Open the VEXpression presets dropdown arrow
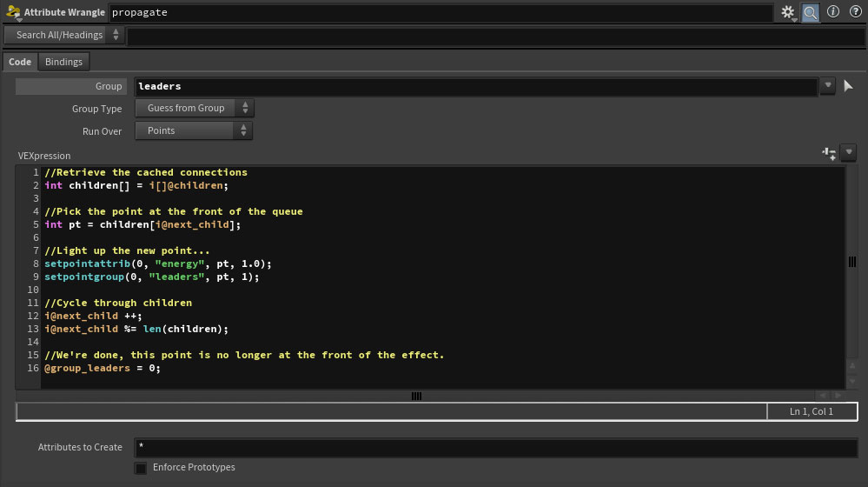The width and height of the screenshot is (868, 487). coord(849,152)
